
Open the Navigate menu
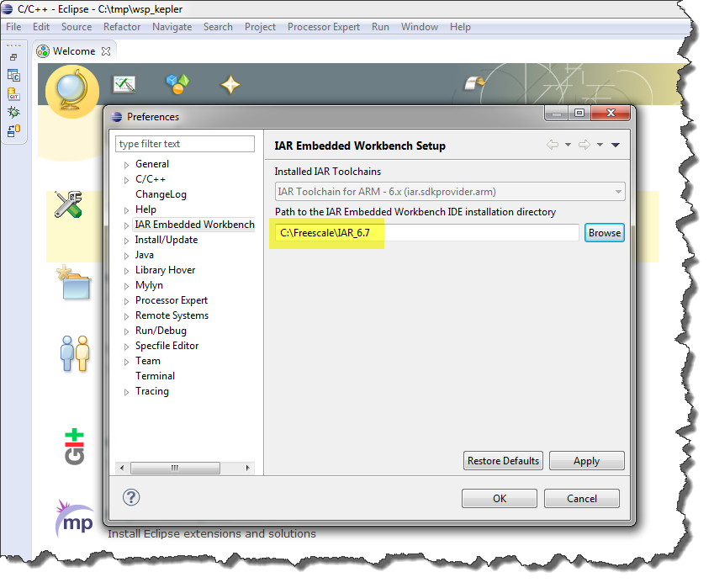[172, 27]
